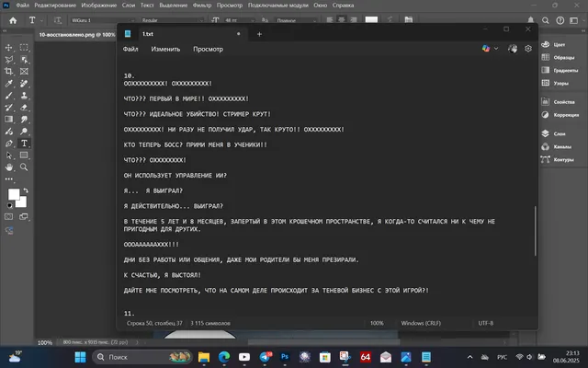Open Photoshop help question mark icon

coord(560,20)
